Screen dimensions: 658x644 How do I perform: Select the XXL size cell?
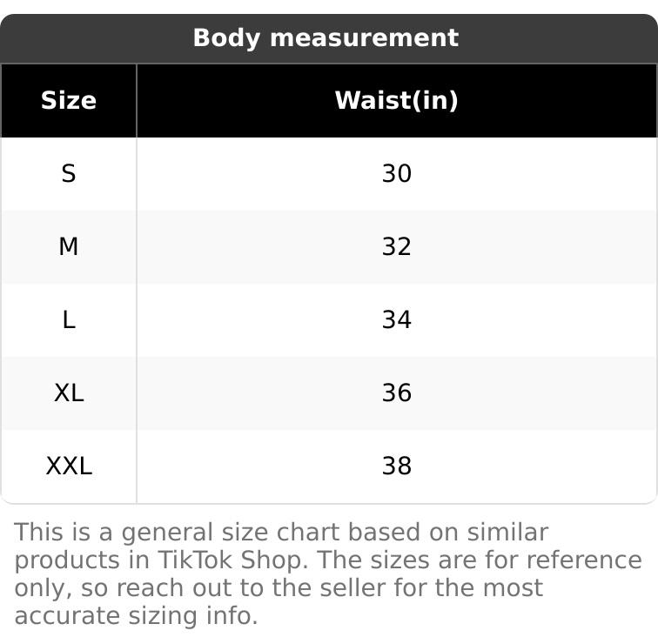[x=68, y=466]
